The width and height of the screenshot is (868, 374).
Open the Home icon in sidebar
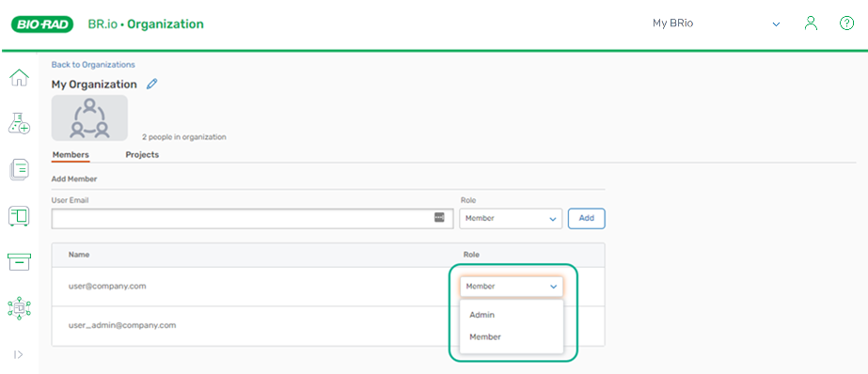click(20, 77)
